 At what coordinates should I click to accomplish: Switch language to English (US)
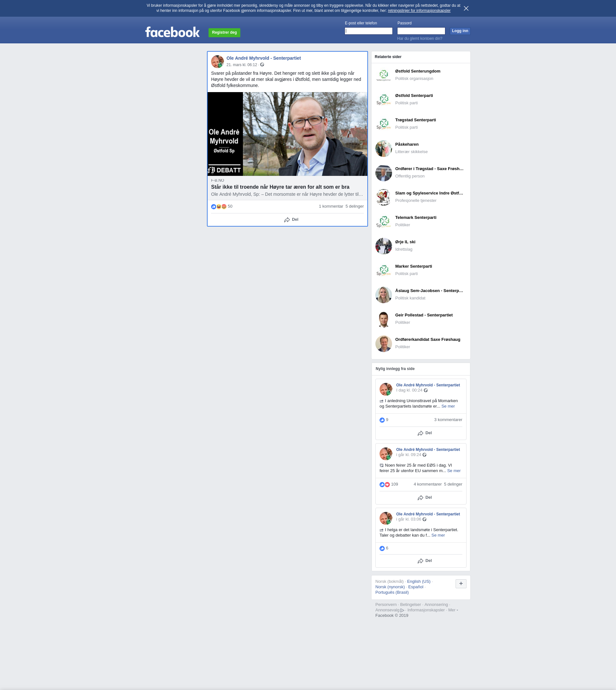point(418,581)
